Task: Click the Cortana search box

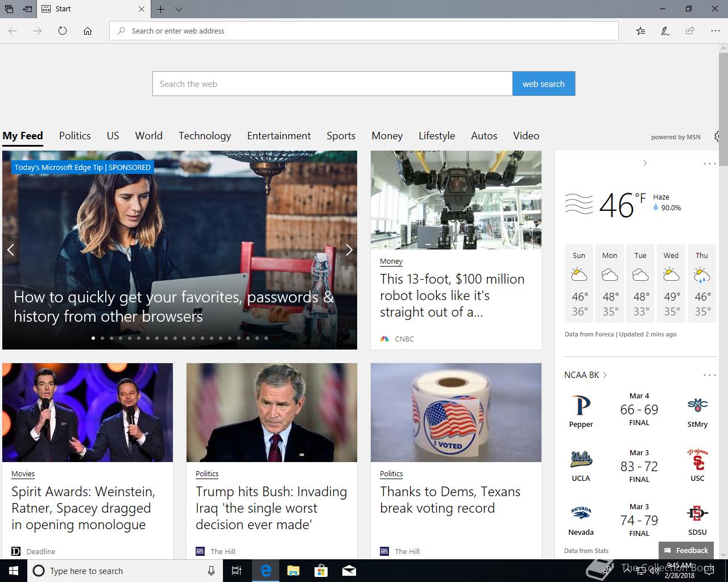Action: 125,571
